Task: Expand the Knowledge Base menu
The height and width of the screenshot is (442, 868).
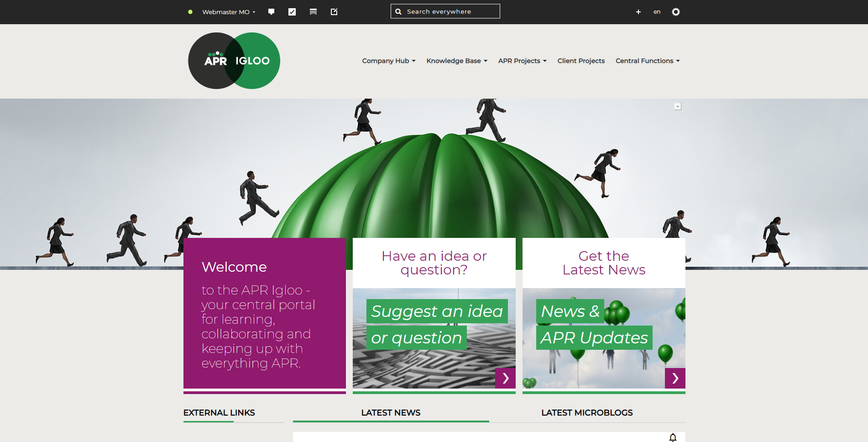Action: coord(456,61)
